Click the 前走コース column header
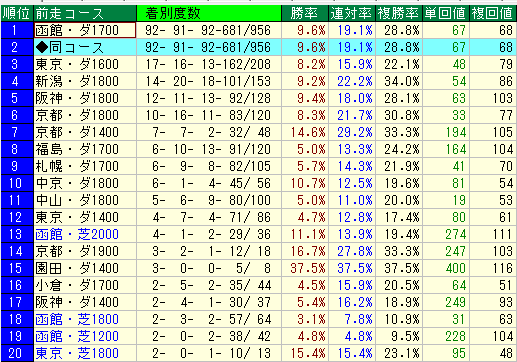 (x=85, y=13)
